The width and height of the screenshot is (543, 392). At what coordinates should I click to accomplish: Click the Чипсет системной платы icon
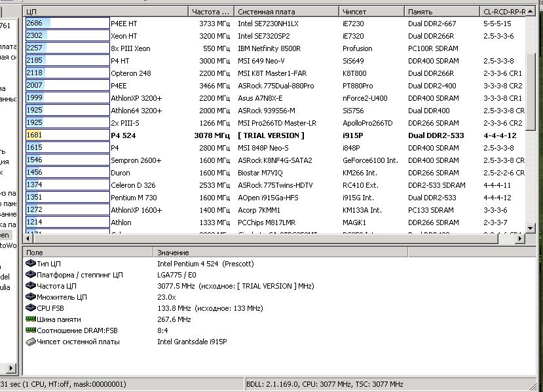coord(30,342)
